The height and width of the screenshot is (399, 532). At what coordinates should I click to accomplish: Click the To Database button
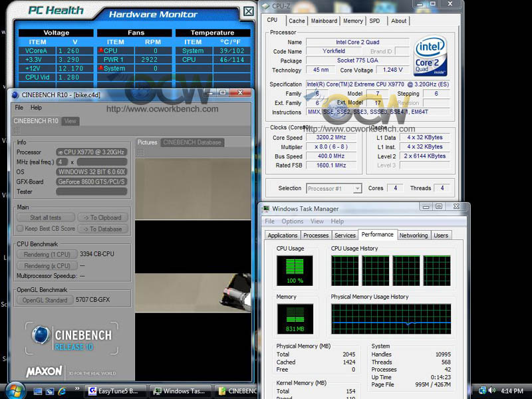pos(103,229)
